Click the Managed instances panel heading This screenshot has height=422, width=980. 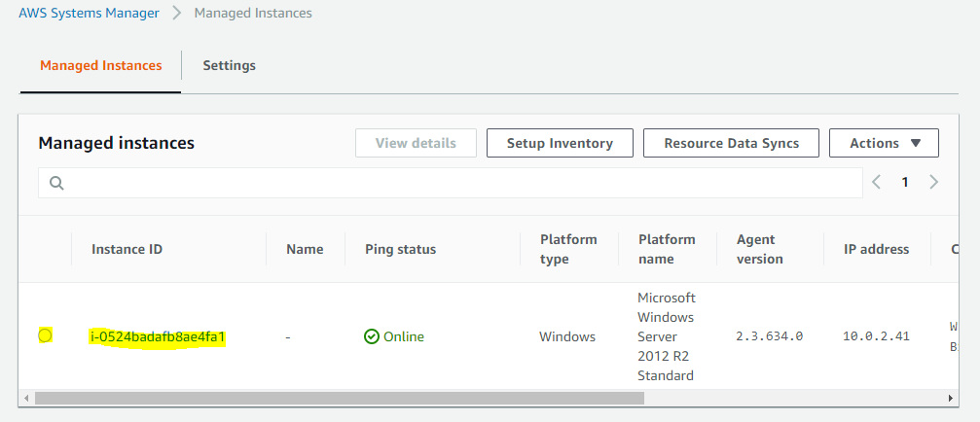[x=116, y=143]
